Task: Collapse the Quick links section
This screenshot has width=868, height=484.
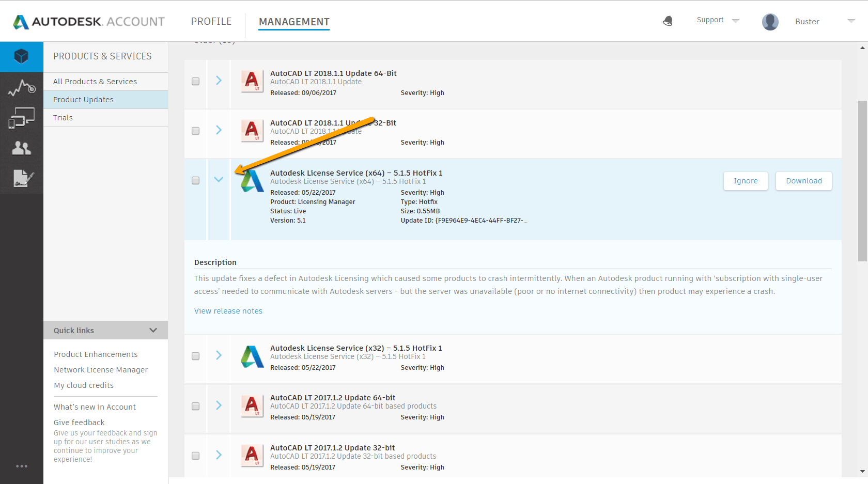Action: [153, 330]
